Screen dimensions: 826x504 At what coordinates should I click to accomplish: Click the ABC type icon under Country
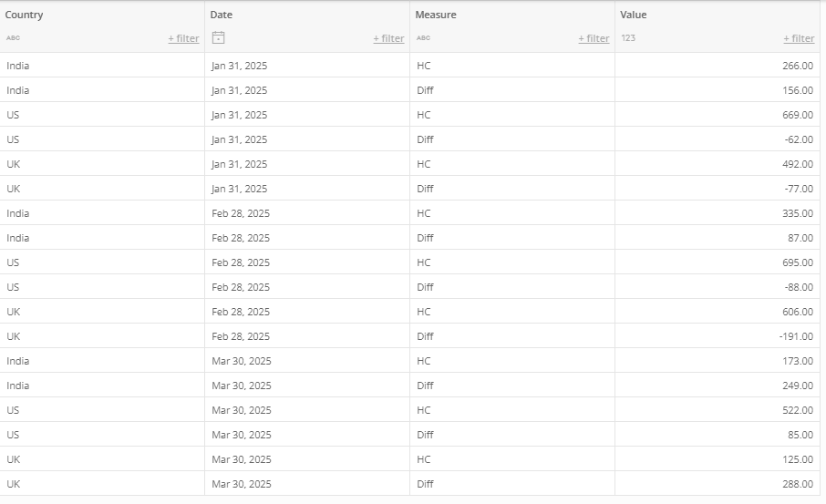point(13,38)
